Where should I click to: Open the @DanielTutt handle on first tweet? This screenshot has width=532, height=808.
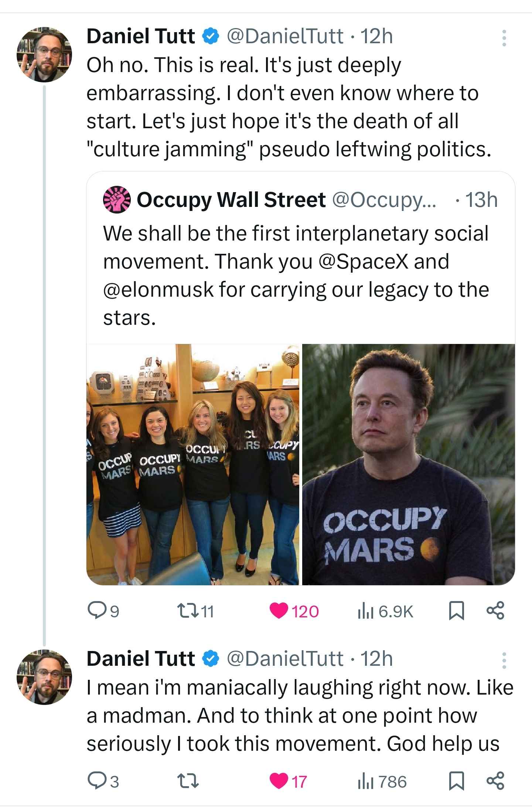click(285, 36)
